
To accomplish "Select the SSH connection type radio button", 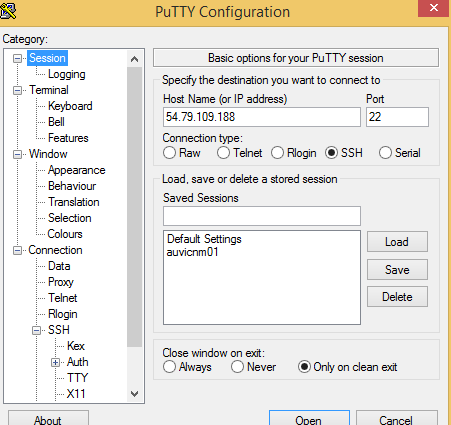I will tap(331, 153).
